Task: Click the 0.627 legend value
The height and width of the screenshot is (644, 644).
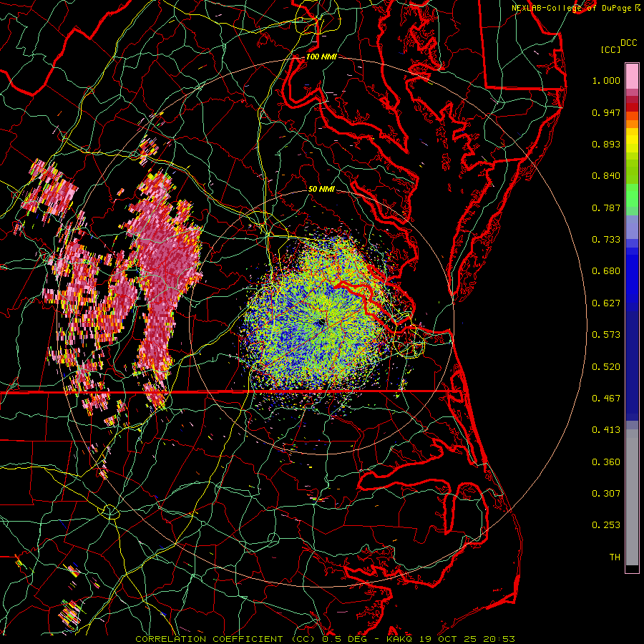Action: [x=606, y=303]
